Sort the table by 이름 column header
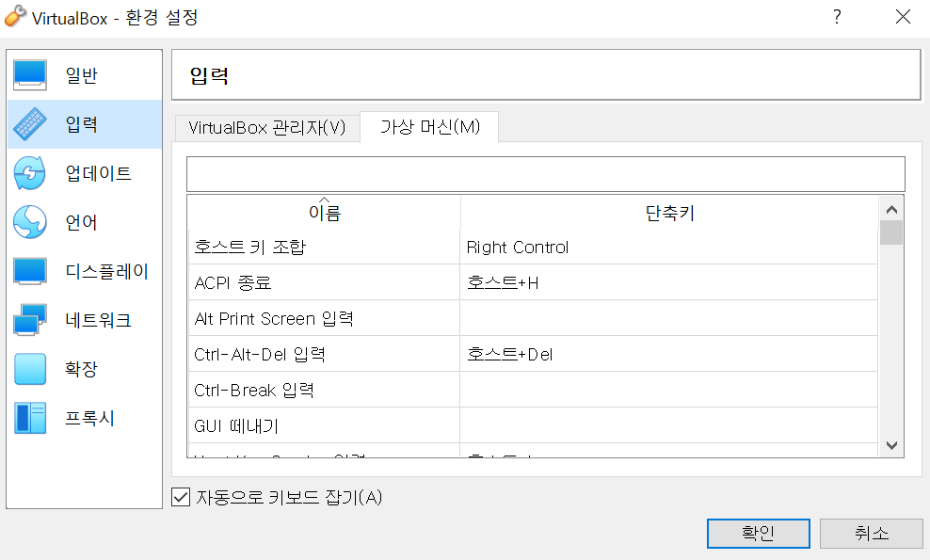 pos(325,213)
